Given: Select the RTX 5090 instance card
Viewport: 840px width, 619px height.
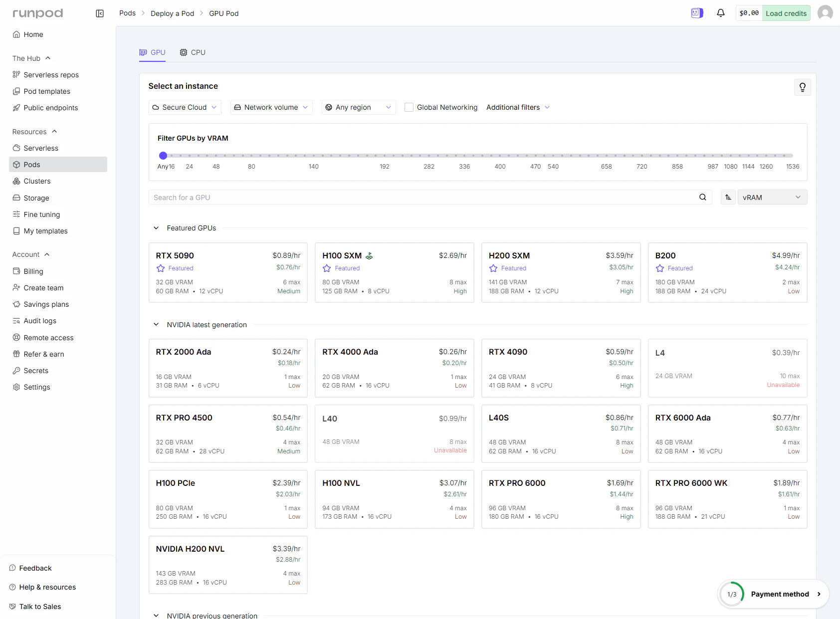Looking at the screenshot, I should click(228, 272).
